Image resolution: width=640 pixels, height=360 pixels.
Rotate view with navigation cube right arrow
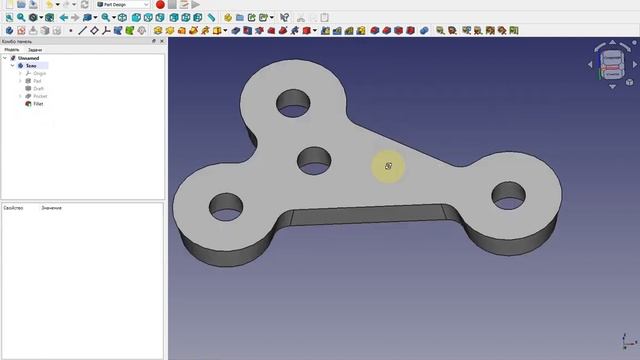point(635,64)
